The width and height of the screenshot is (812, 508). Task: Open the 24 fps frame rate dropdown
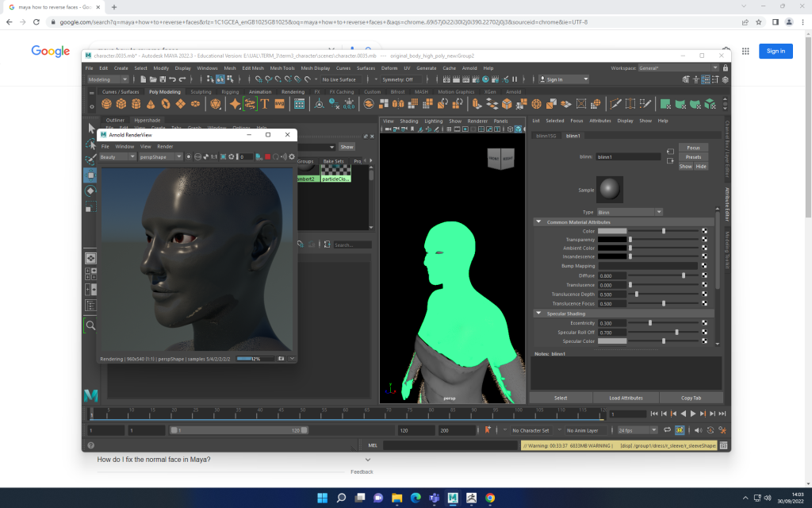pos(637,430)
